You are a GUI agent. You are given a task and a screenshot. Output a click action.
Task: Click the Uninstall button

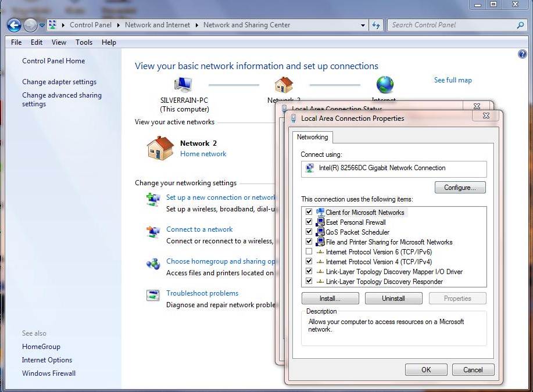pos(394,299)
